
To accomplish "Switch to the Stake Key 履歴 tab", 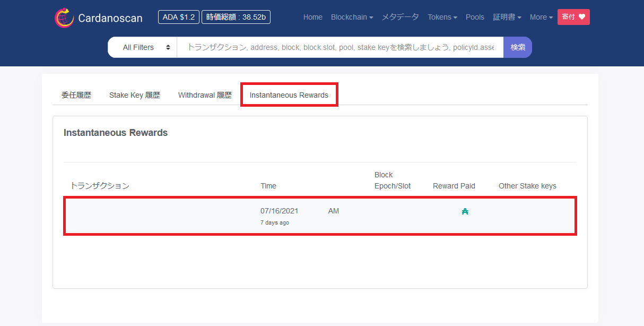I will pos(135,96).
